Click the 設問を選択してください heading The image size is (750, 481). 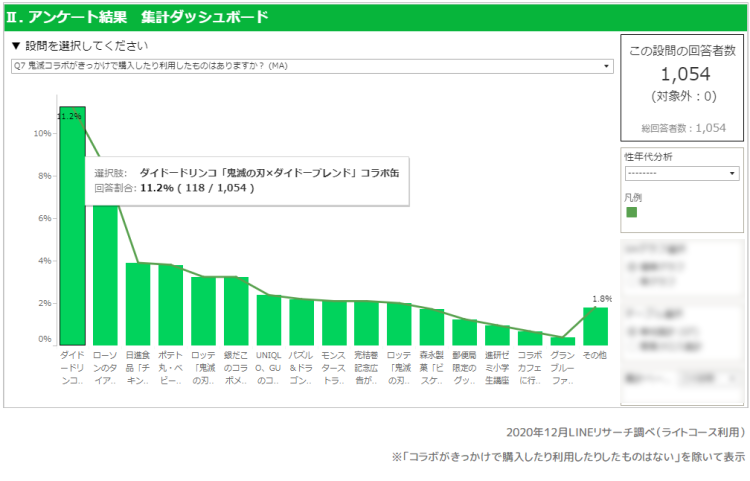click(85, 46)
